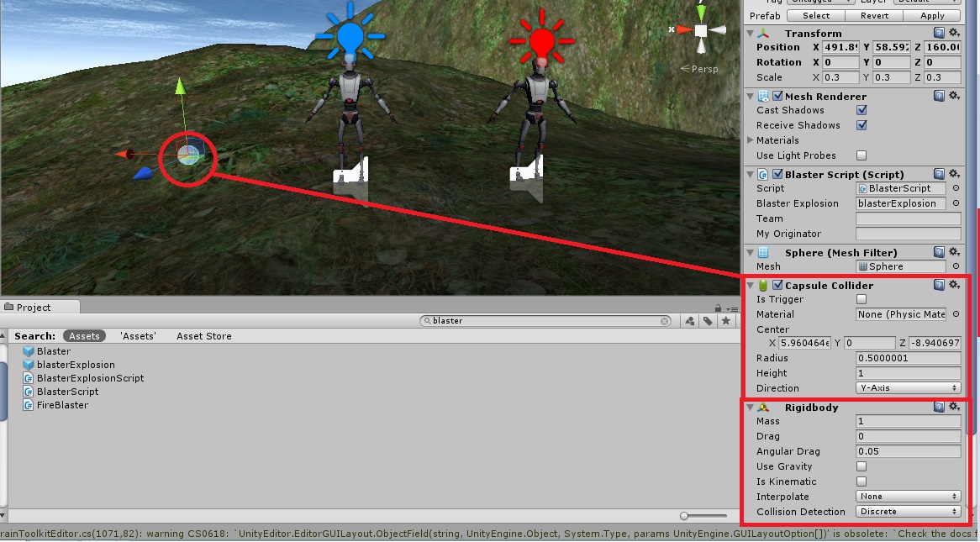Select the quoted 'Assets' folder scope
The image size is (980, 542).
[138, 335]
